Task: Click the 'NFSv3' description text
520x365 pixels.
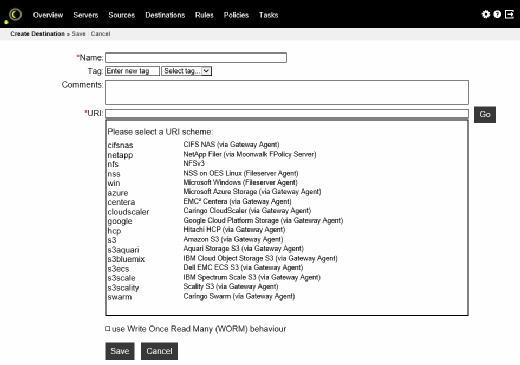Action: (194, 164)
